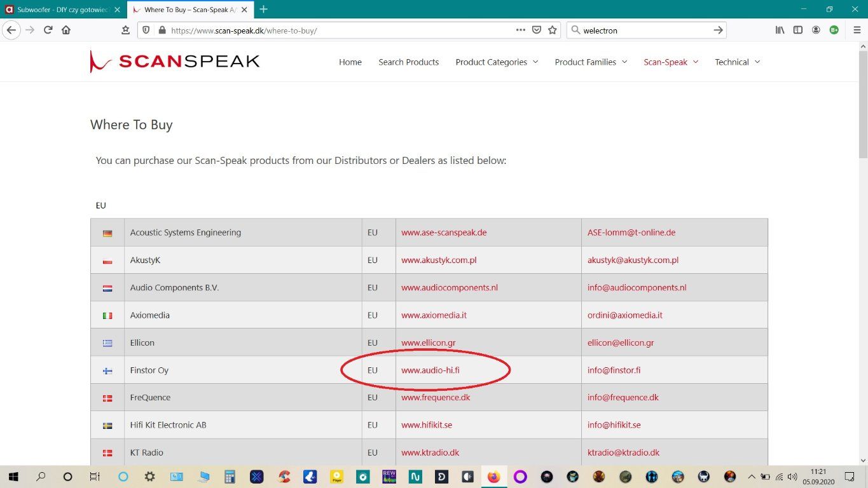Adjust volume via speaker tray icon

click(792, 476)
